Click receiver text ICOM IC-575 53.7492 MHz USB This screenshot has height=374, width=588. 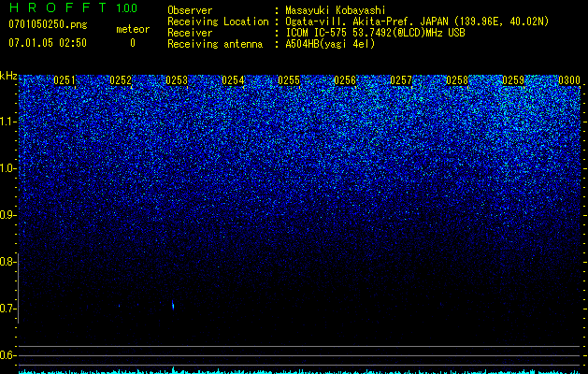pyautogui.click(x=376, y=33)
